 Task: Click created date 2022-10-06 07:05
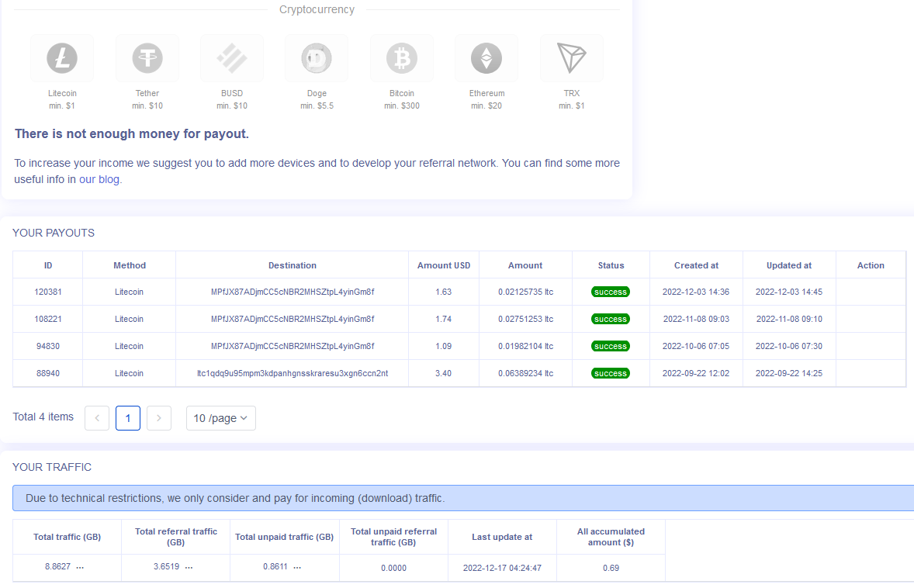click(x=695, y=346)
